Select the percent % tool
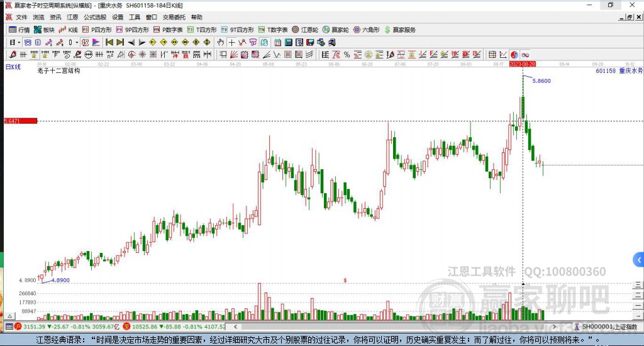The width and height of the screenshot is (644, 346). (x=347, y=54)
